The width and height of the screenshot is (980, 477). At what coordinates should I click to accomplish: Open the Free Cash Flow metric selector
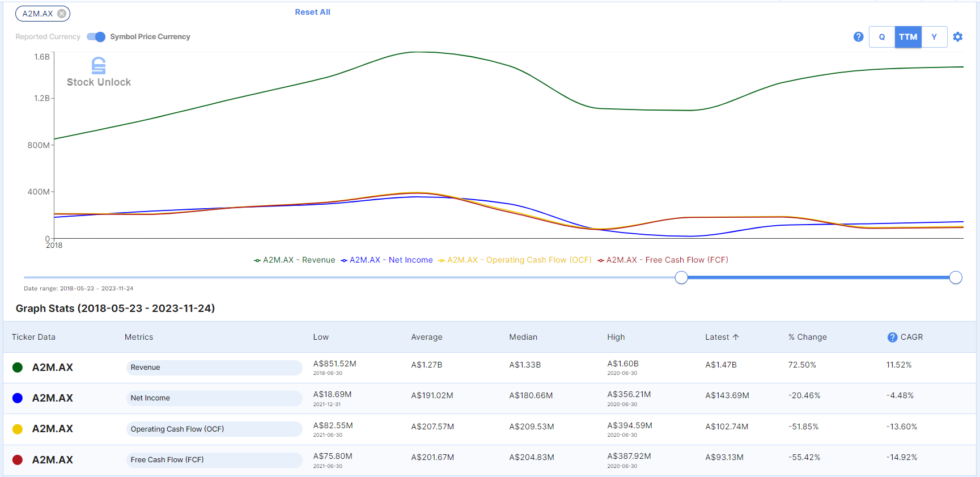214,460
